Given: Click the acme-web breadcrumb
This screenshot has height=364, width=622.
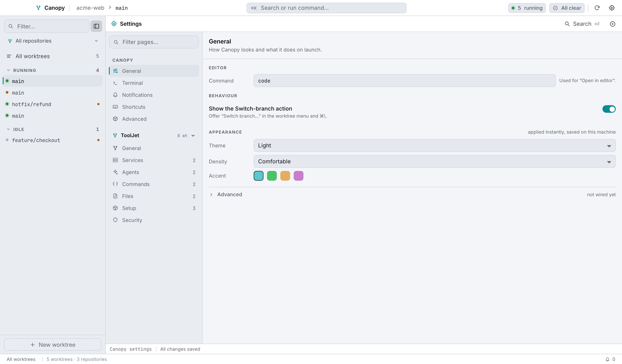Looking at the screenshot, I should (x=90, y=8).
